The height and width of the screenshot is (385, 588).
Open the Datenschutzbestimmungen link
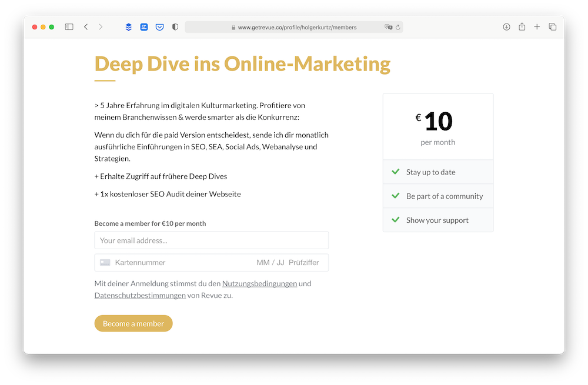point(140,296)
